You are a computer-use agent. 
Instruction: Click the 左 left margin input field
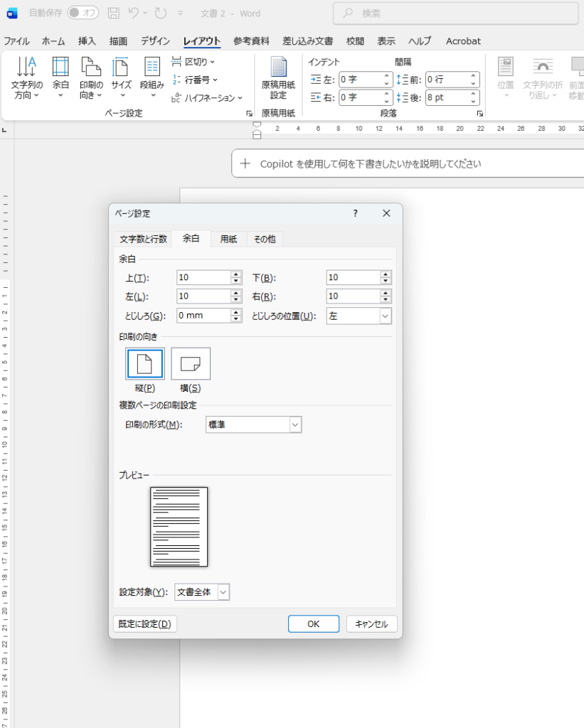click(203, 296)
